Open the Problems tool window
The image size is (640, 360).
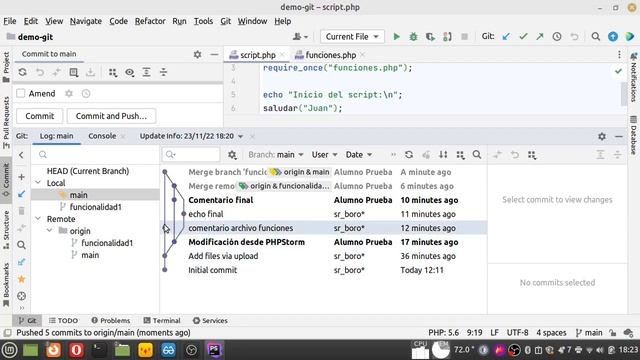tap(111, 320)
